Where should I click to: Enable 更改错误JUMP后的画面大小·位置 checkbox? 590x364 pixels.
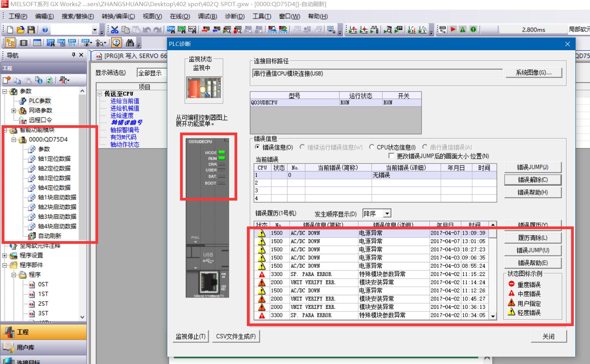[391, 156]
